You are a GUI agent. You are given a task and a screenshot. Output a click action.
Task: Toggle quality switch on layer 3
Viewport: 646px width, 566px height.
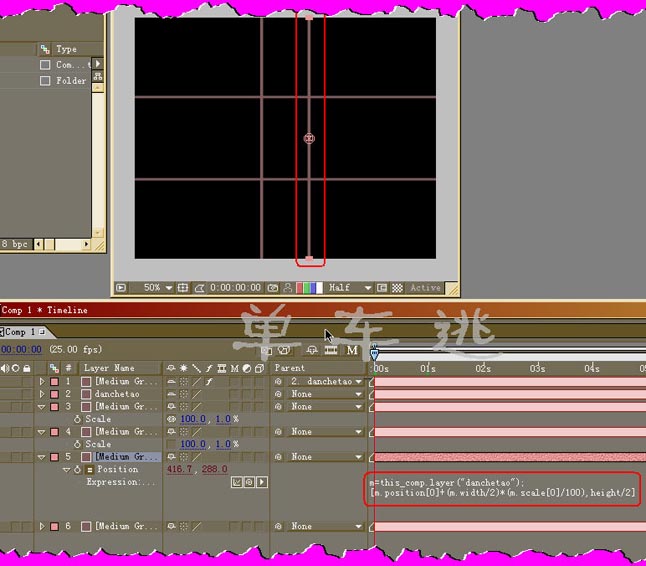pos(197,407)
